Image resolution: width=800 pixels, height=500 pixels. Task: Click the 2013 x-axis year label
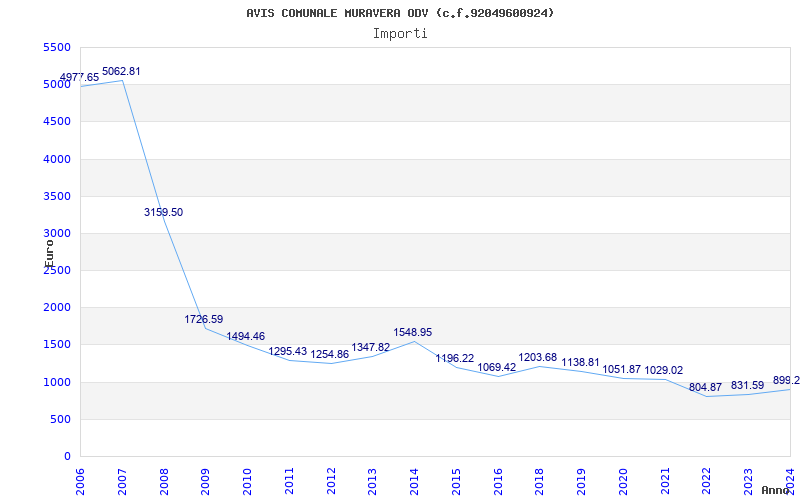[372, 481]
